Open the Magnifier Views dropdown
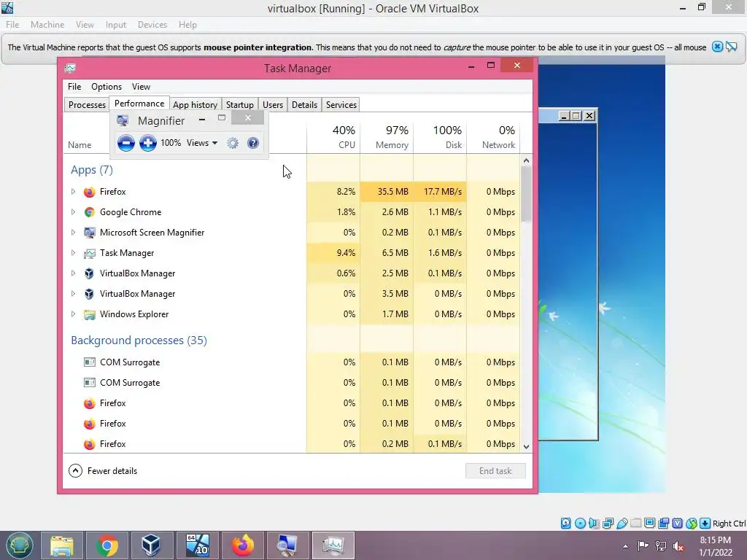Viewport: 747px width, 560px height. tap(202, 143)
